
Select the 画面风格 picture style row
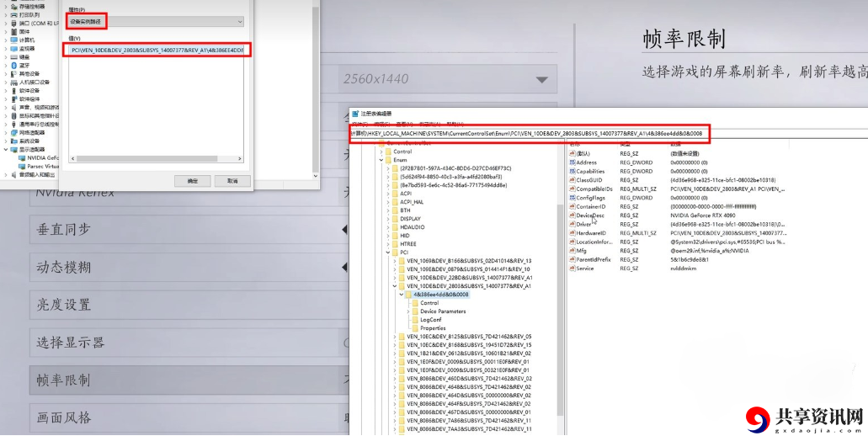coord(189,417)
